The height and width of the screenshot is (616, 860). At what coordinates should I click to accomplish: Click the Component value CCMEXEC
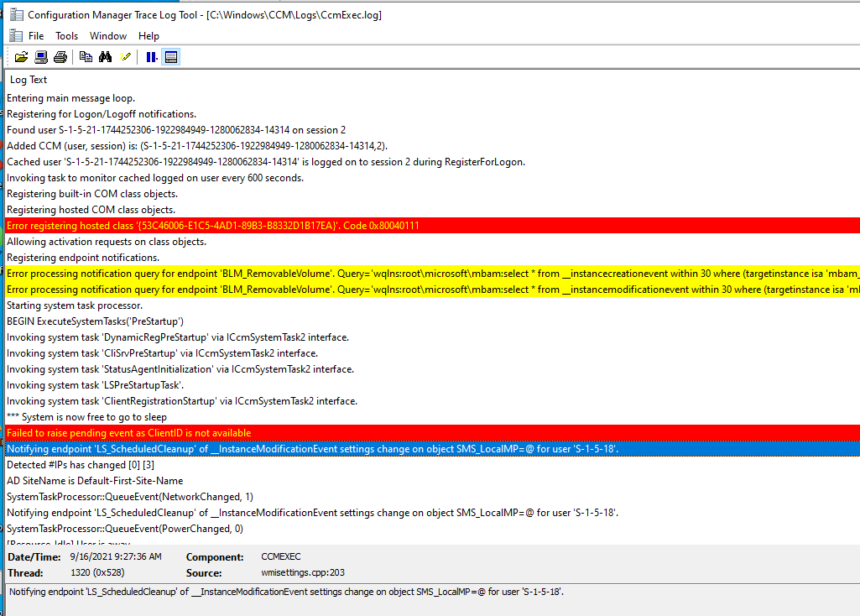click(281, 556)
